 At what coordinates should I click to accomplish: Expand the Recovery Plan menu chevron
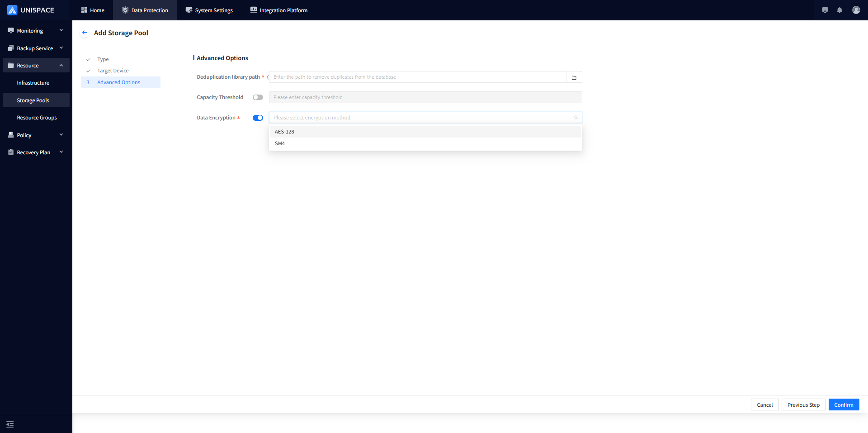tap(61, 152)
